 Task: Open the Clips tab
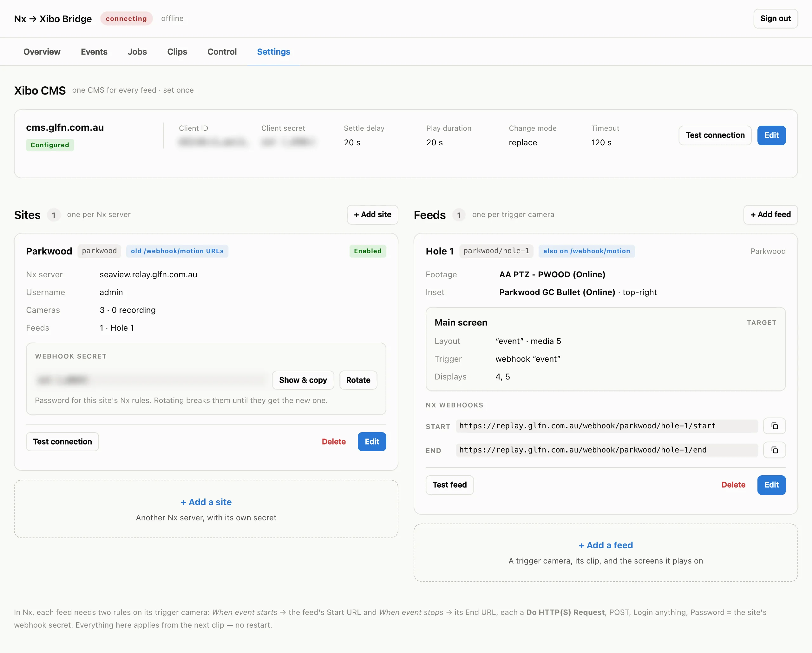click(x=177, y=52)
